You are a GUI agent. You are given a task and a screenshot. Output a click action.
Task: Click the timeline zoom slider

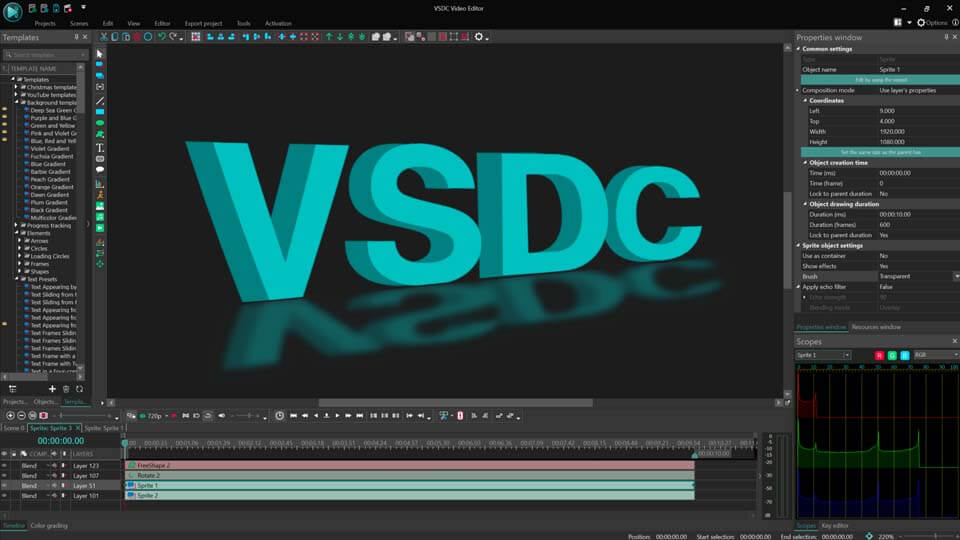click(x=83, y=416)
